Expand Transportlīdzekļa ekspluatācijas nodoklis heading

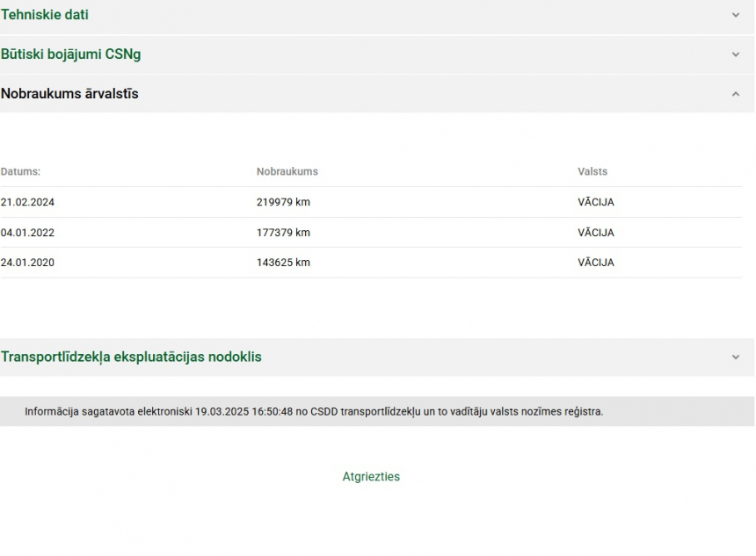tap(131, 357)
